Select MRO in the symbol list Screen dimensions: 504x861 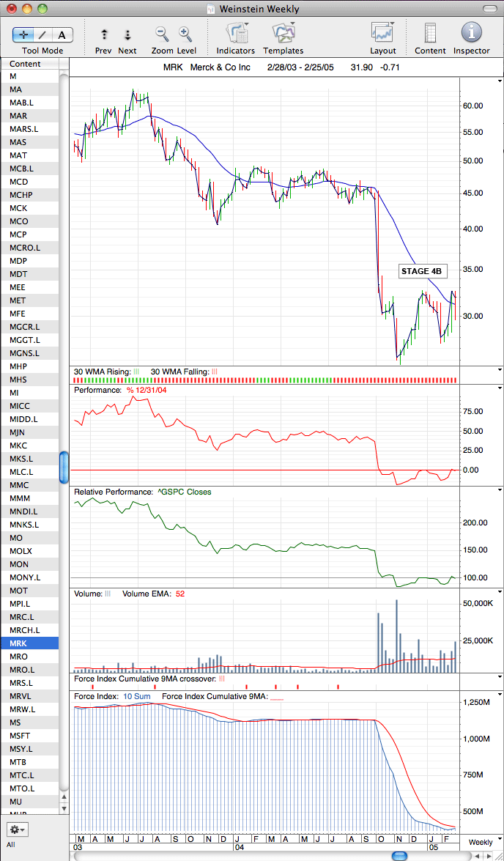click(x=29, y=656)
